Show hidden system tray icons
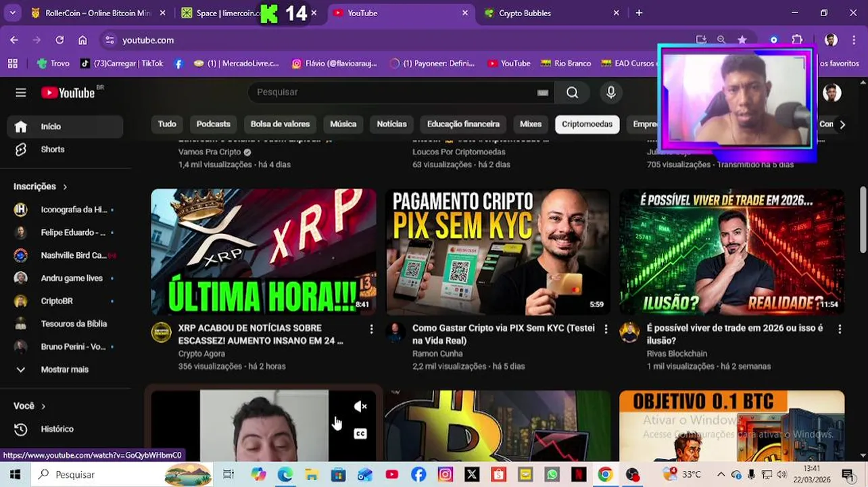 click(x=721, y=474)
